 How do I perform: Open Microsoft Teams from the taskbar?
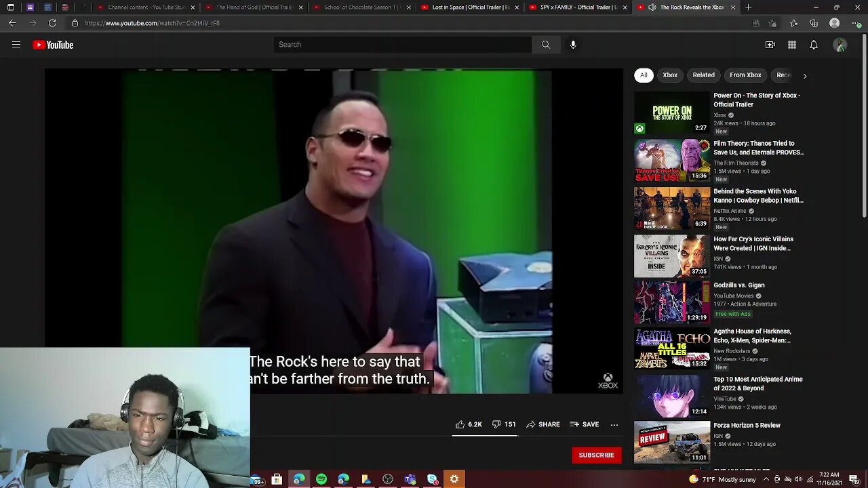point(410,479)
